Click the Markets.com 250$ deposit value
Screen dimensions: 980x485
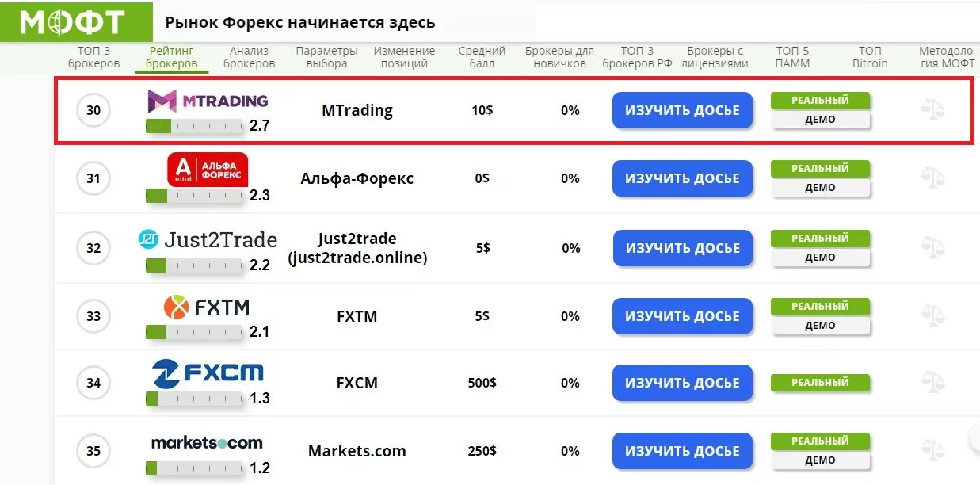482,451
